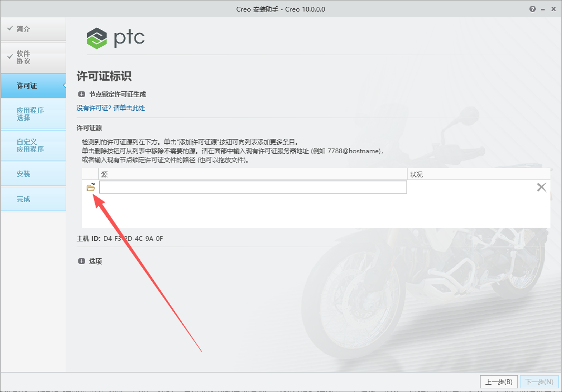The width and height of the screenshot is (562, 392).
Task: Open the folder browser for license file
Action: click(91, 187)
